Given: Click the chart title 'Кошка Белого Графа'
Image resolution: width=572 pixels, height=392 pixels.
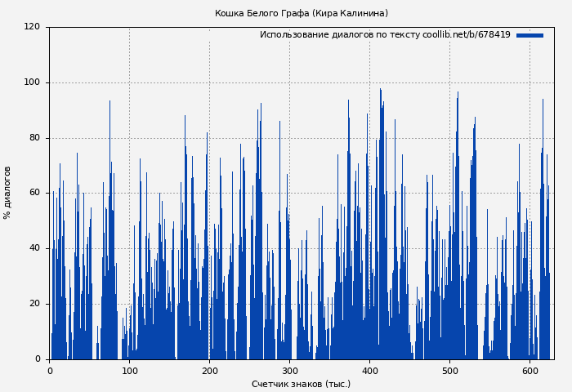Looking at the screenshot, I should click(x=301, y=14).
